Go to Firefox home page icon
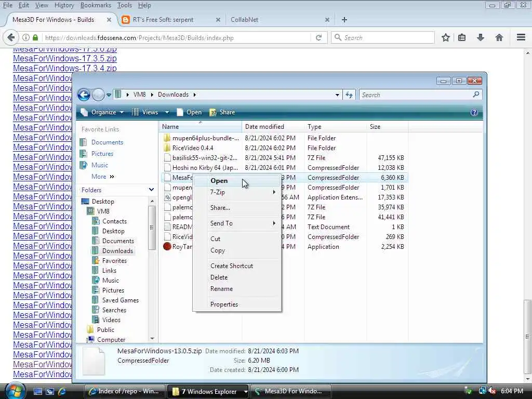 [x=499, y=37]
